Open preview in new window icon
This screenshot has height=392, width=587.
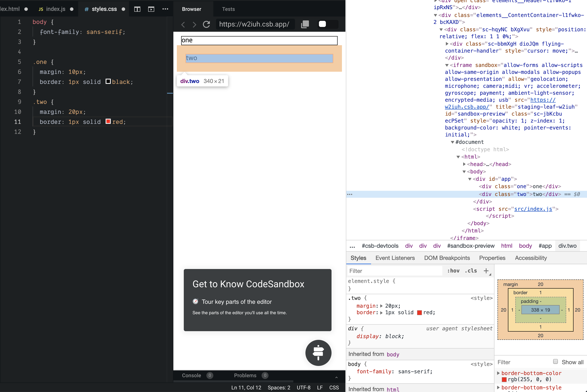click(x=305, y=24)
